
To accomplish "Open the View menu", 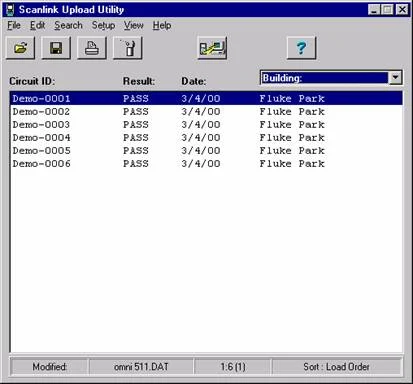I will point(134,25).
